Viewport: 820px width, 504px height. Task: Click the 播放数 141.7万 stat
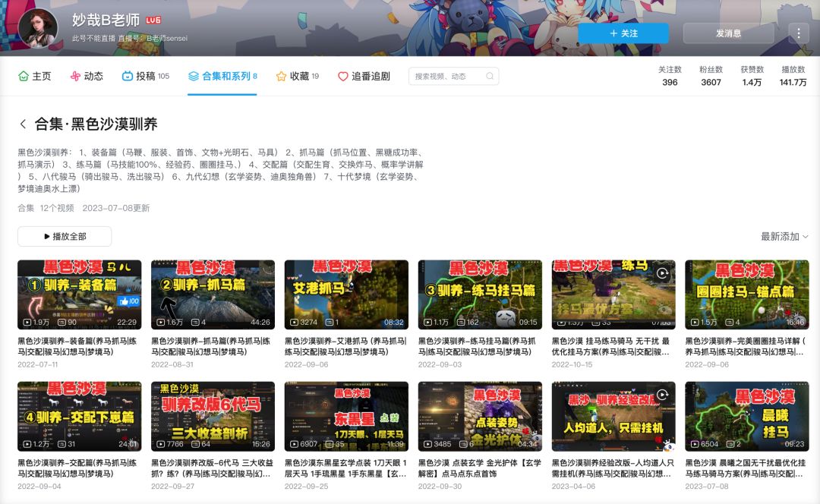[x=793, y=76]
